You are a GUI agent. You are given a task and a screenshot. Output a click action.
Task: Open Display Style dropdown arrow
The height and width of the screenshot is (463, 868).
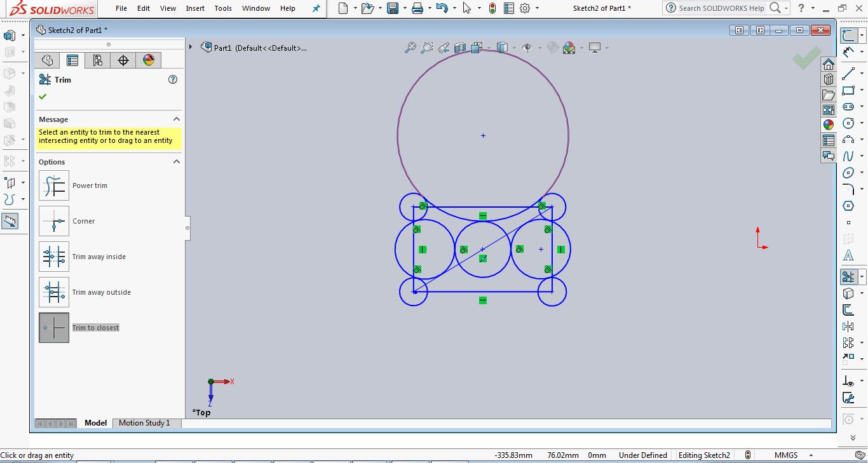pyautogui.click(x=514, y=48)
